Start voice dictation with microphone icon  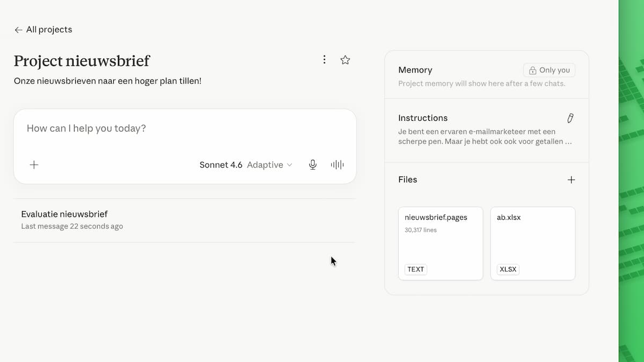tap(313, 165)
